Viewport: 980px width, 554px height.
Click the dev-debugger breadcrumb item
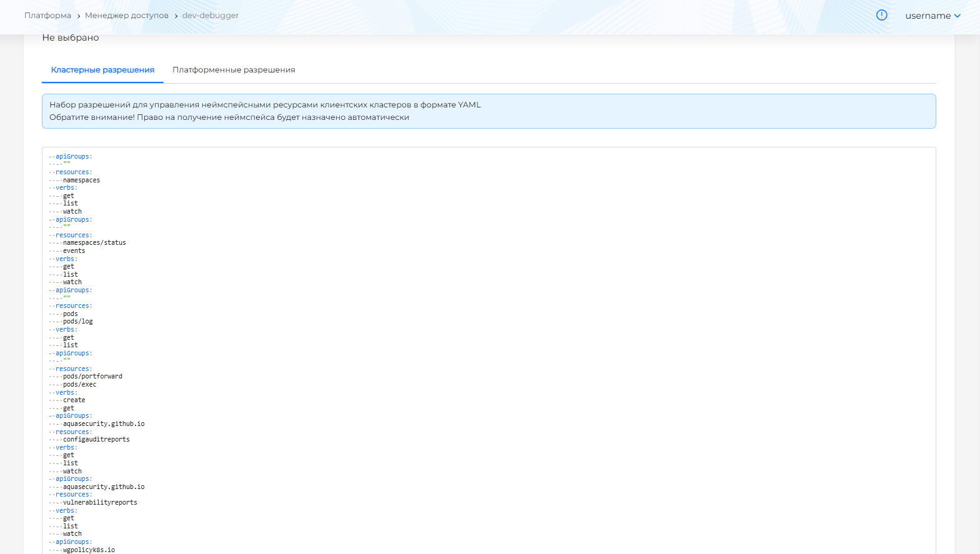(x=210, y=16)
